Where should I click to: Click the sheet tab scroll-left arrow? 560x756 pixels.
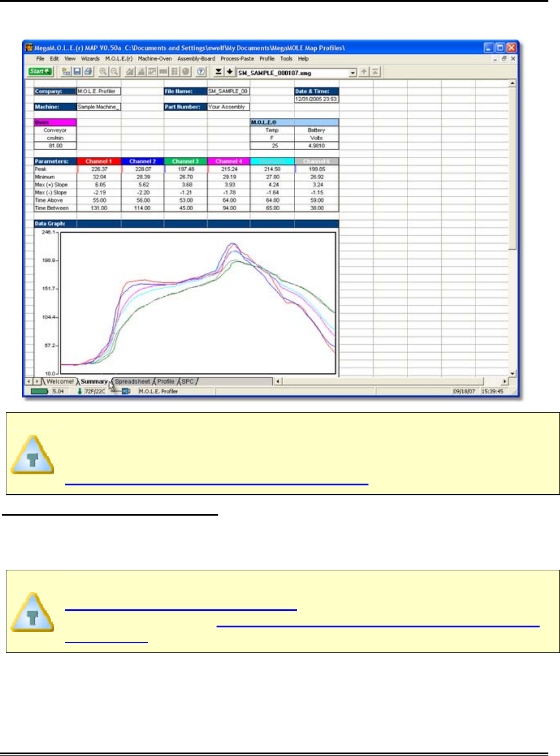[29, 381]
